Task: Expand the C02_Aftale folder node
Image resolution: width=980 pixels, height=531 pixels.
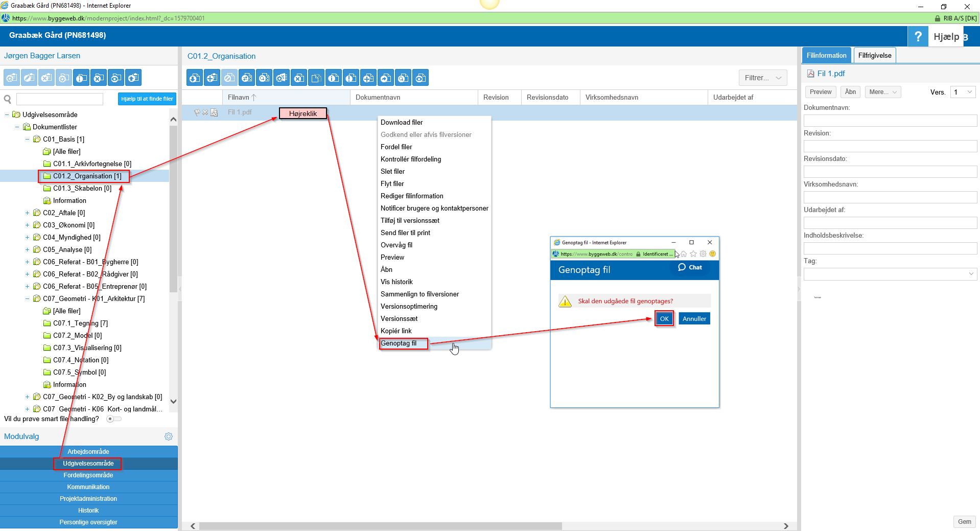Action: [28, 213]
